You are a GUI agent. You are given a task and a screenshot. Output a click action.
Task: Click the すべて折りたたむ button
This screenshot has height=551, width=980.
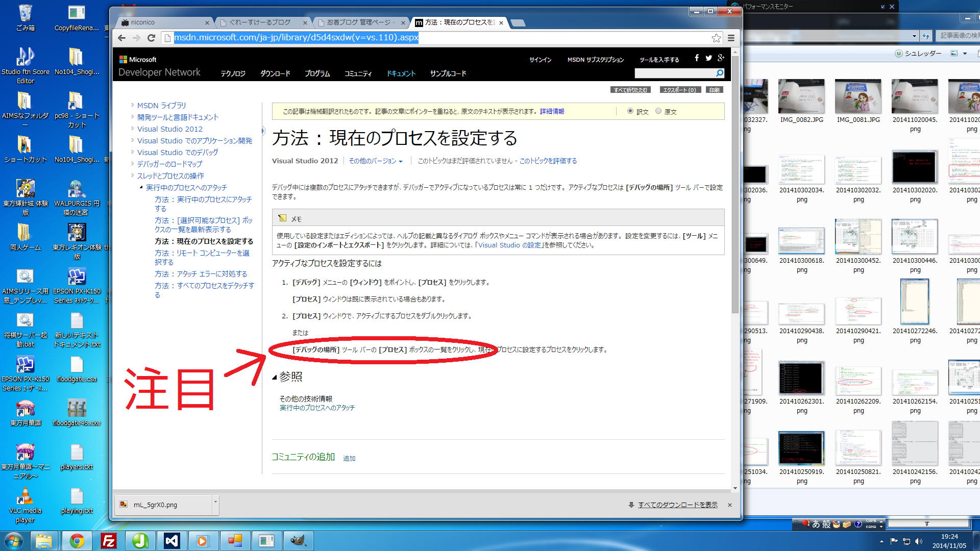tap(630, 90)
